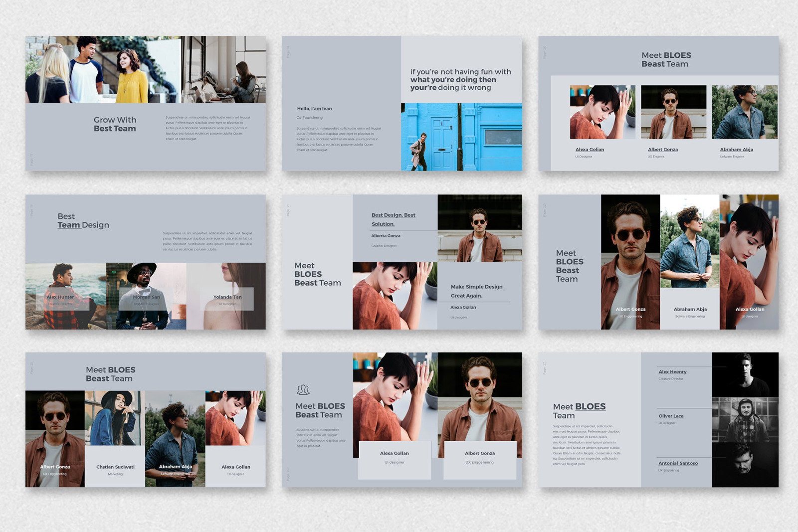
Task: Click the Co-Foundering subtitle
Action: coord(309,118)
